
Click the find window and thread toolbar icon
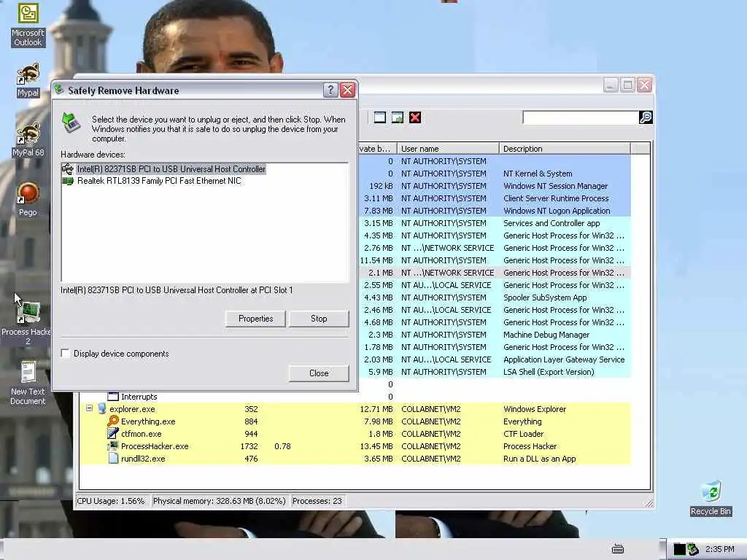(x=398, y=117)
